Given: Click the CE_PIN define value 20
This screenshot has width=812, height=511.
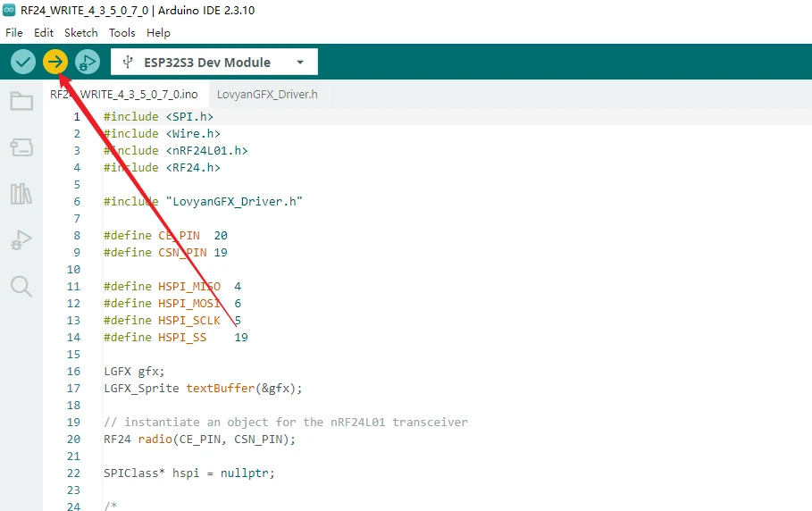Looking at the screenshot, I should click(221, 236).
